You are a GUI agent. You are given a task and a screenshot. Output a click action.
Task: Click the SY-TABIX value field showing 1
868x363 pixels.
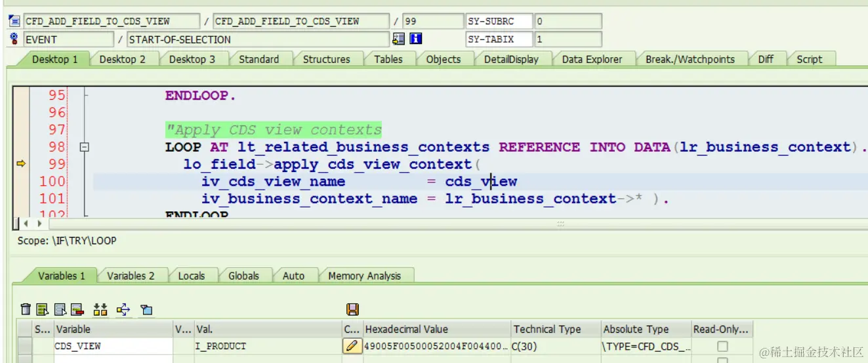coord(568,39)
